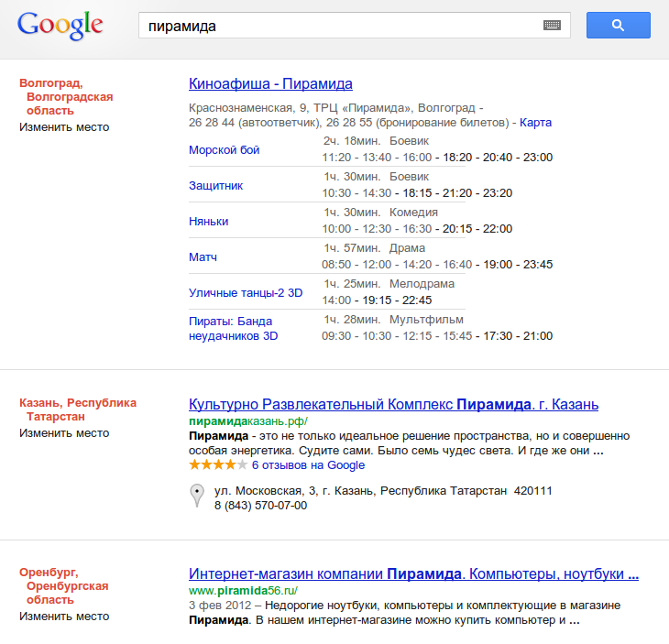Open the on-screen keyboard icon
Screen dimensions: 669x644
click(x=552, y=26)
